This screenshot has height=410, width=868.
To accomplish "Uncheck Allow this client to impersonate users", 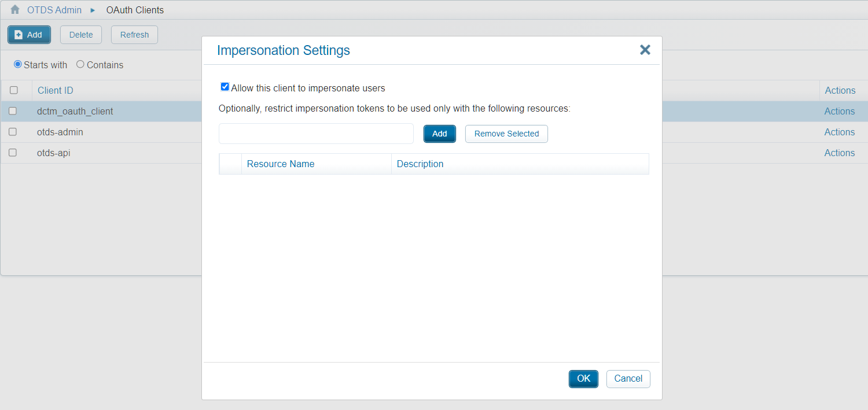I will point(225,87).
